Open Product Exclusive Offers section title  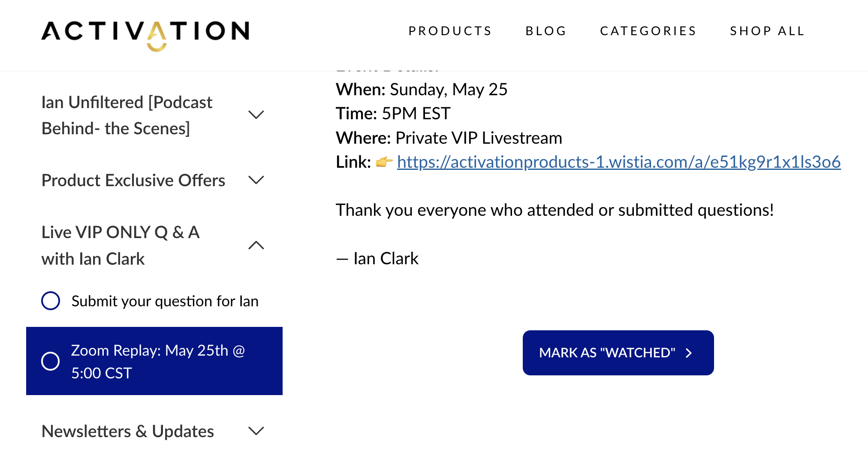[x=133, y=181]
